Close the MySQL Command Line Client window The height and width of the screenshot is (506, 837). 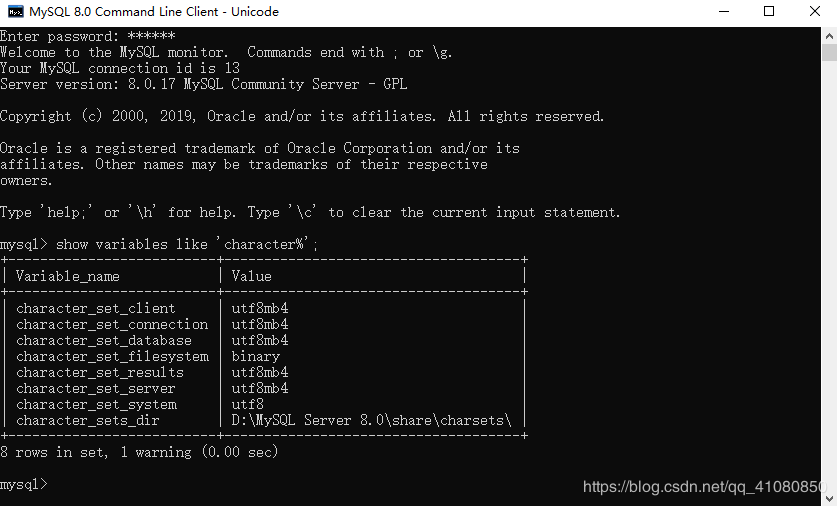click(x=814, y=12)
